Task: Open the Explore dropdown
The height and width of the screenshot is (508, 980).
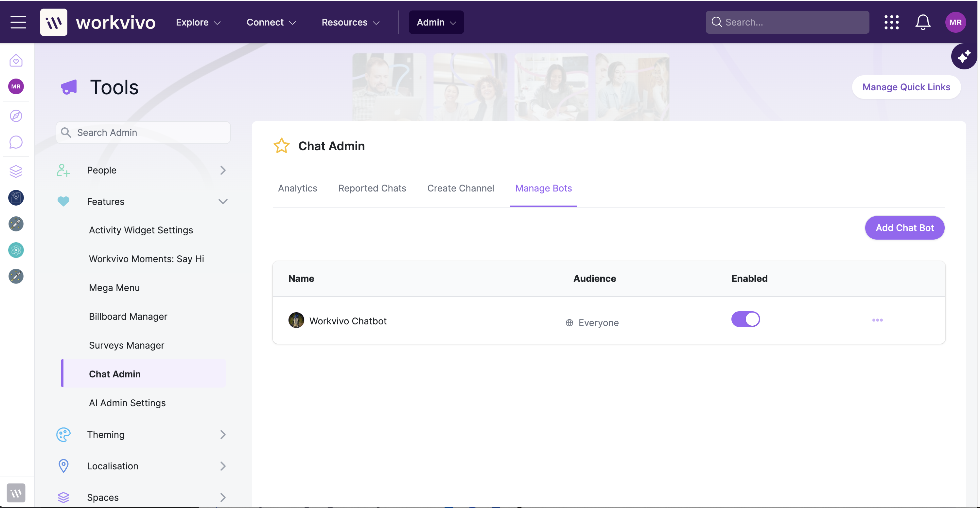Action: 198,22
